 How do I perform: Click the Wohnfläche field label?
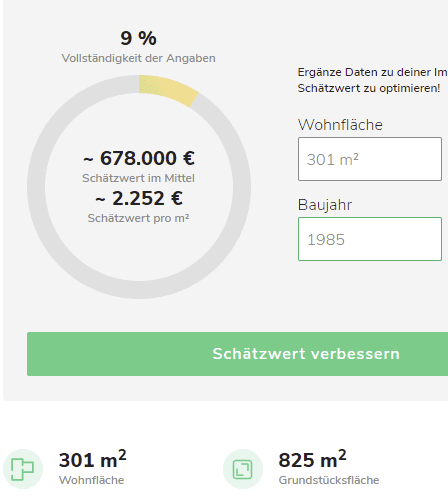340,125
